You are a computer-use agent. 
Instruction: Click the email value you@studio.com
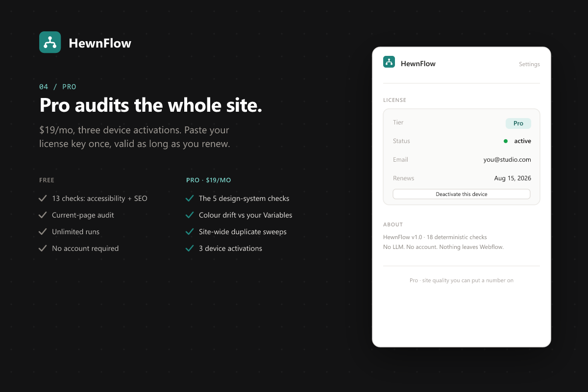coord(507,160)
